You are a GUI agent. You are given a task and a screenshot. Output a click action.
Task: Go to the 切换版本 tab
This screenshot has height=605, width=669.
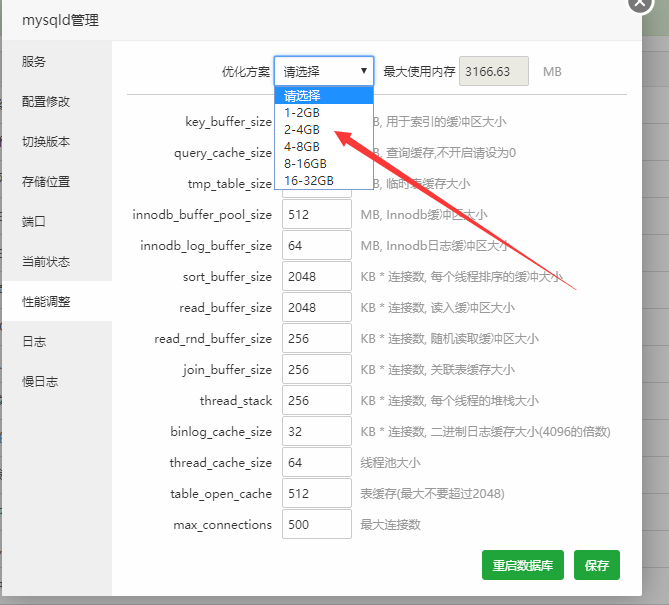click(x=46, y=142)
